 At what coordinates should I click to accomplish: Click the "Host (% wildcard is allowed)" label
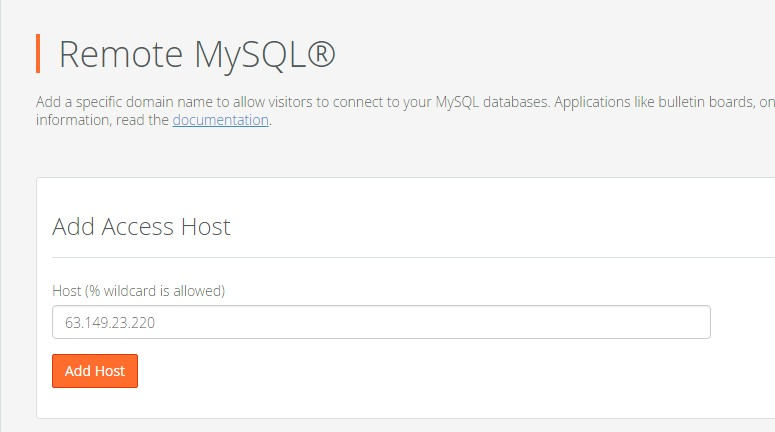click(x=138, y=291)
